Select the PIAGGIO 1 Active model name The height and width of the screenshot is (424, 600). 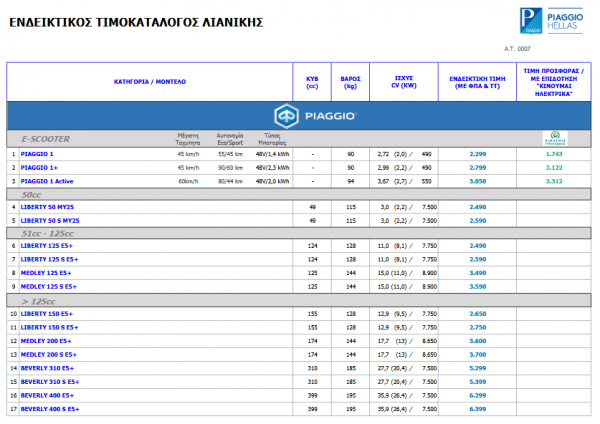47,181
